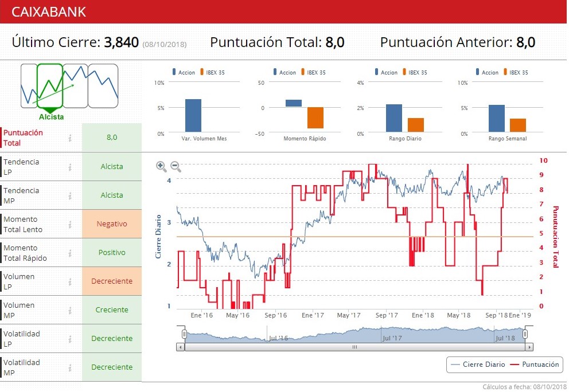The image size is (569, 392).
Task: Click the Puntuación Total row label
Action: [x=23, y=138]
